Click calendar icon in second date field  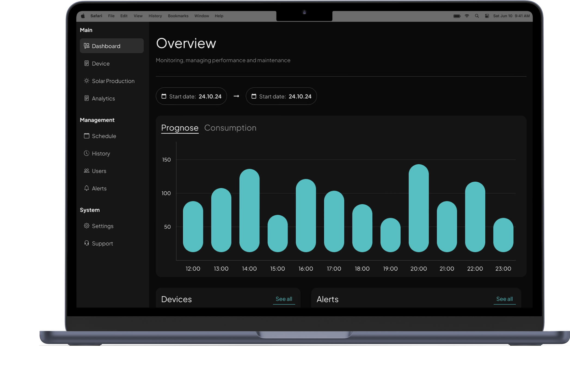253,96
